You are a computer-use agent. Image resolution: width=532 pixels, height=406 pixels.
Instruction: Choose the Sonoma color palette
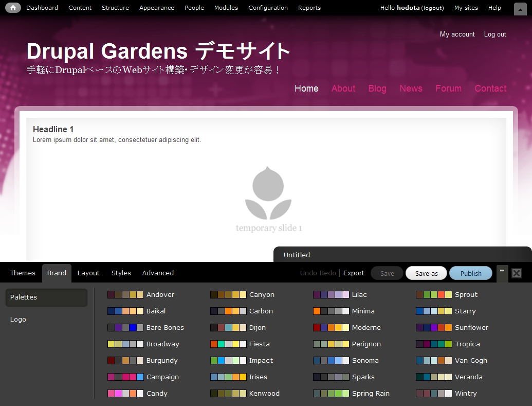coord(346,361)
